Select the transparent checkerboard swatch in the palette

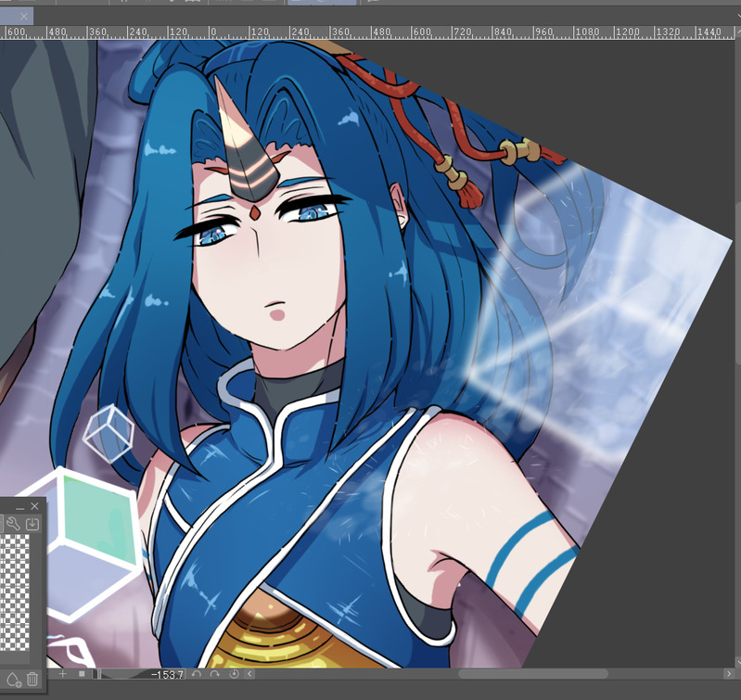(15, 592)
